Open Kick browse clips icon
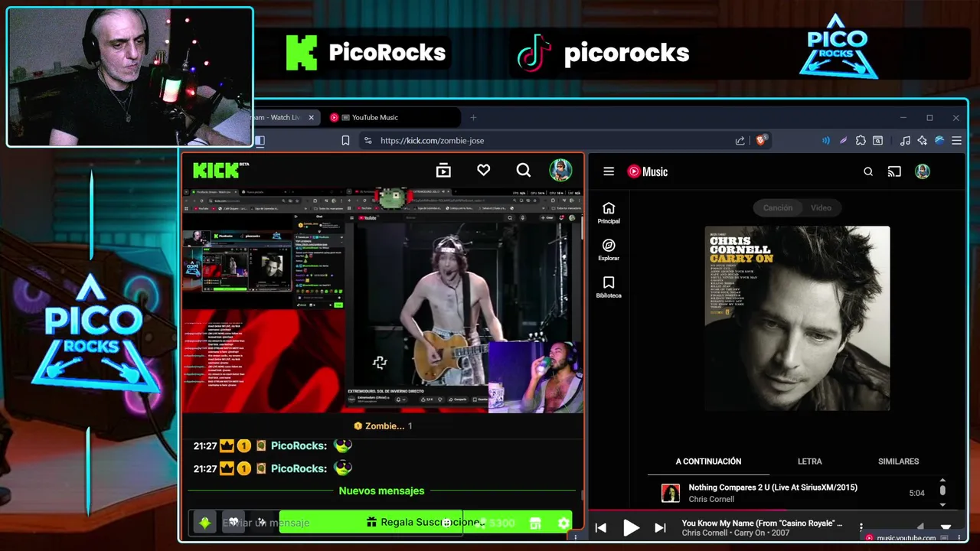This screenshot has width=980, height=551. [443, 171]
